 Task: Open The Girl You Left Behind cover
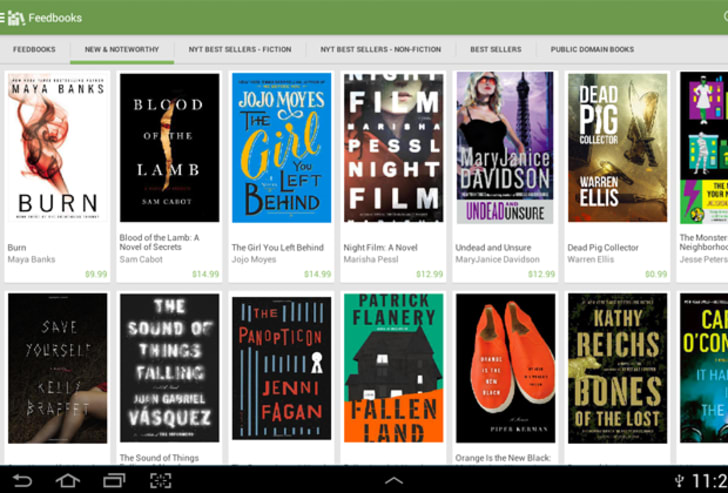click(x=282, y=147)
